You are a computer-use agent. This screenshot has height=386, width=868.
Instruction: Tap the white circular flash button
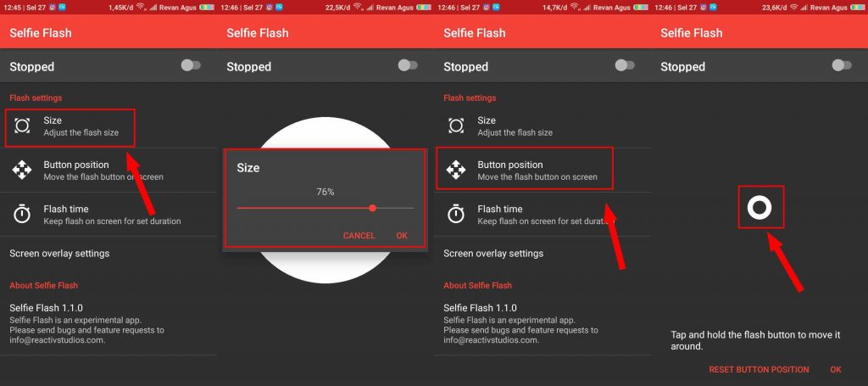759,207
